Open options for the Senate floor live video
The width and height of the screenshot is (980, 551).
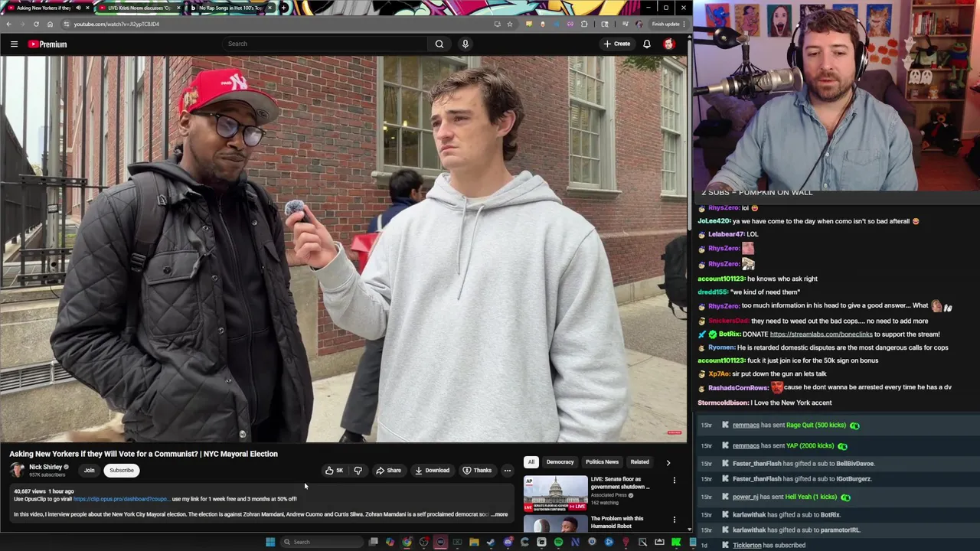675,481
